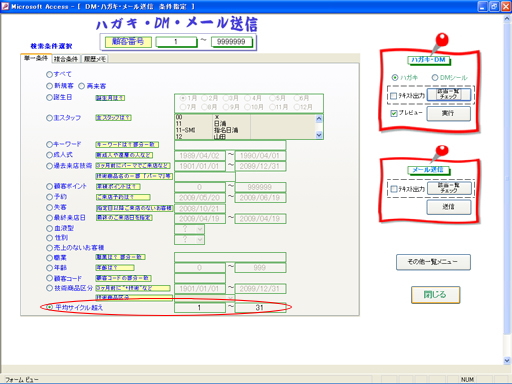Image resolution: width=512 pixels, height=384 pixels.
Task: Select the 売上のないお客様 radio button
Action: pyautogui.click(x=49, y=248)
